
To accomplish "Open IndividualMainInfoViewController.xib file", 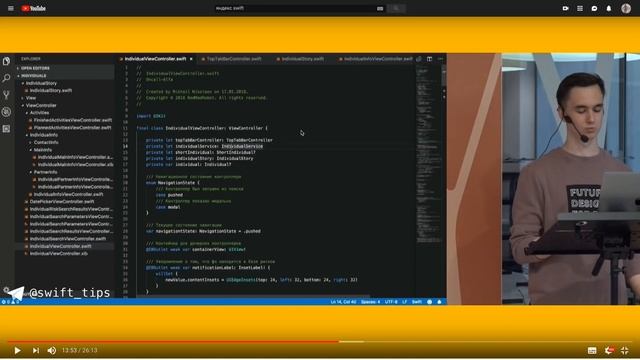I will point(75,164).
